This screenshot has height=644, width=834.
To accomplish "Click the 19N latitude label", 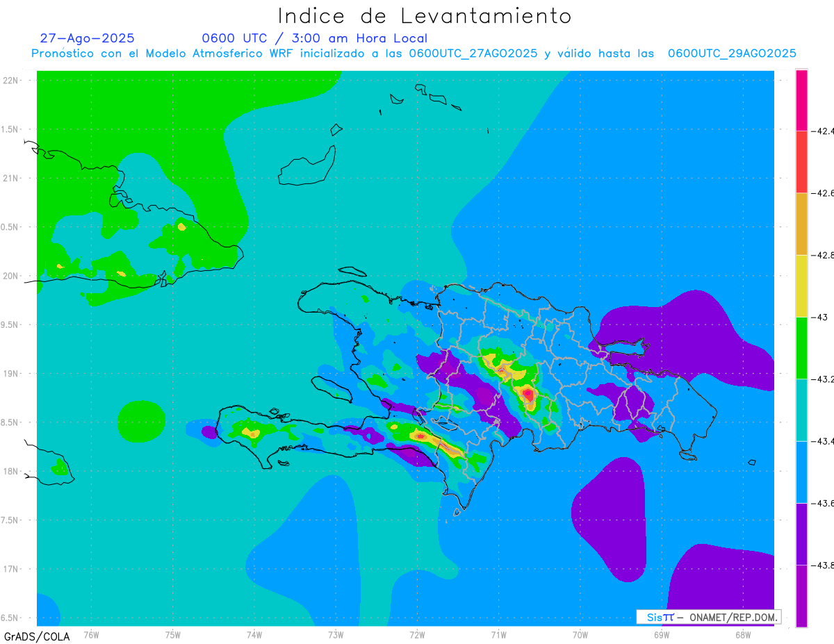I will point(12,373).
